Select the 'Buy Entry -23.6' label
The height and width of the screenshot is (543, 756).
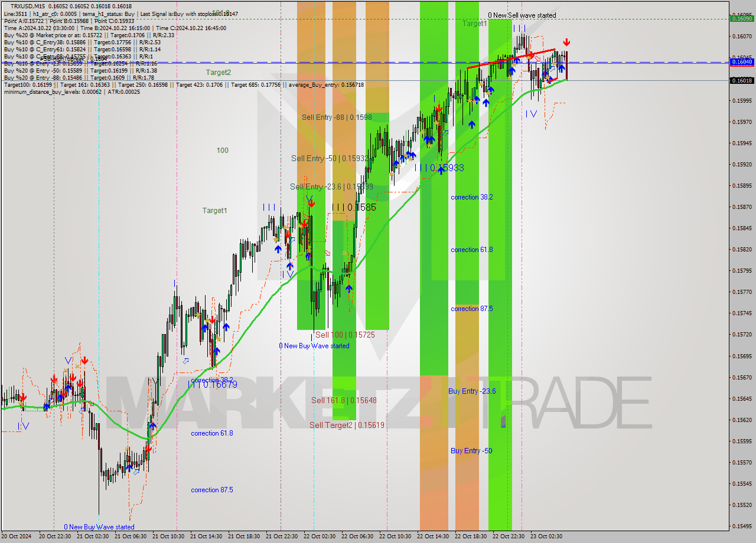(x=472, y=391)
